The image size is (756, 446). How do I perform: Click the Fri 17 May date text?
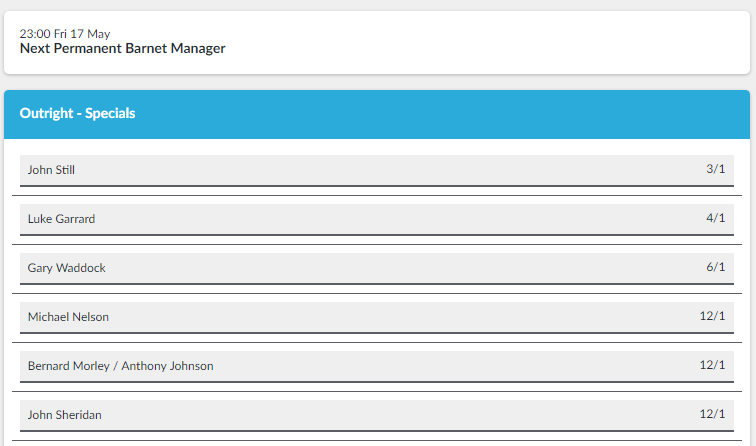click(82, 34)
